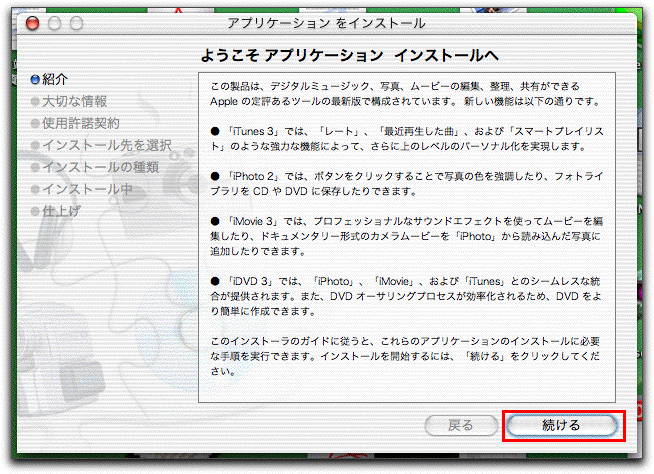Click the 戻る (Back) button
This screenshot has height=474, width=654.
pos(461,426)
